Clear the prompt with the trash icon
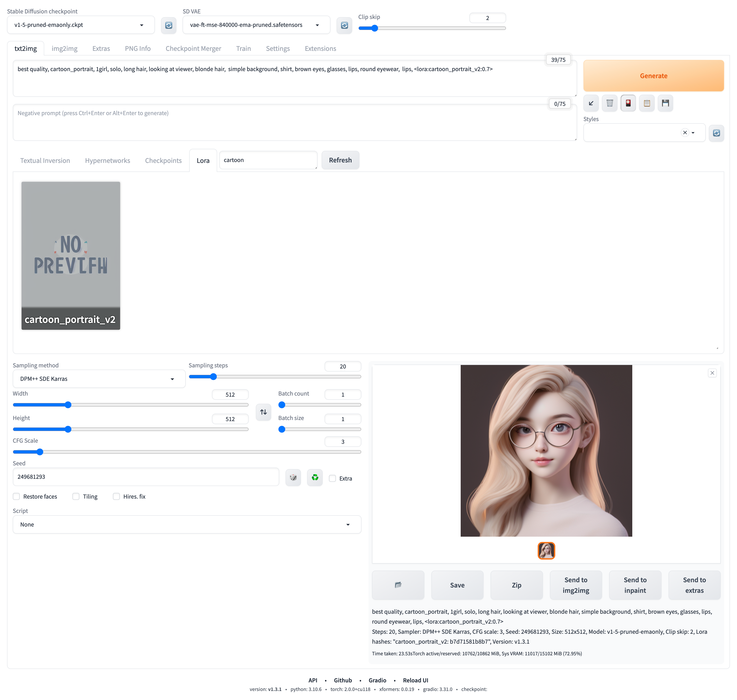This screenshot has height=700, width=737. click(x=609, y=103)
